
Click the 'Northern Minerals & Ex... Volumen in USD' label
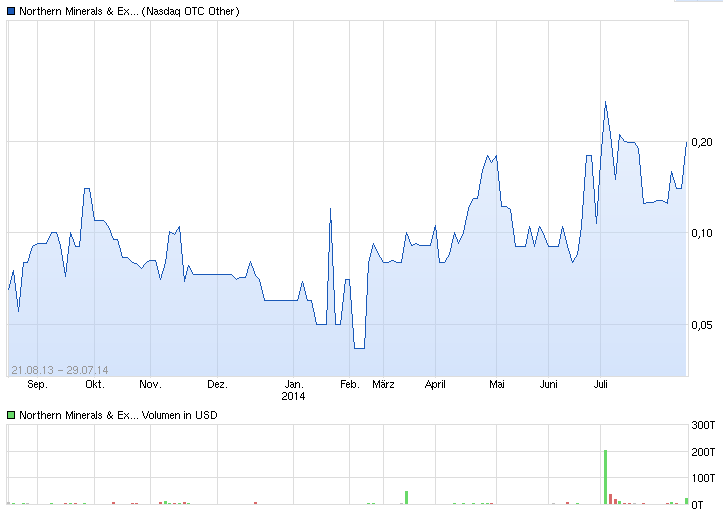(x=118, y=415)
